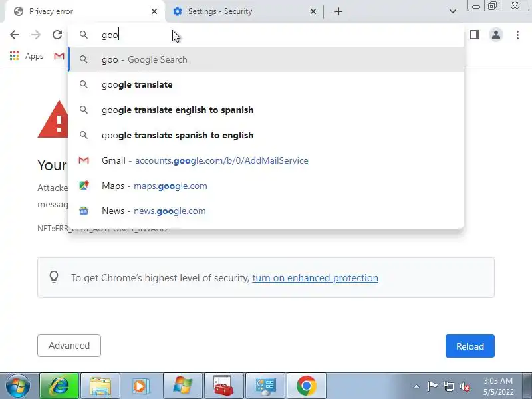The width and height of the screenshot is (532, 399).
Task: Show hidden tray icons arrow
Action: click(417, 386)
